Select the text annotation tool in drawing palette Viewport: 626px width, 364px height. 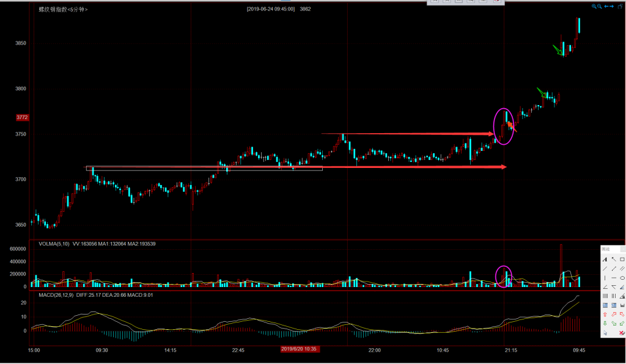pos(605,260)
